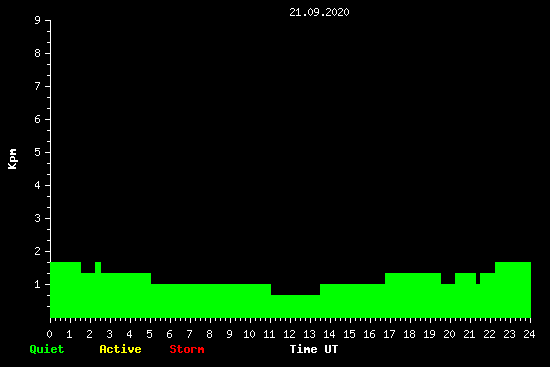Click hour 20 tick label

[x=449, y=334]
